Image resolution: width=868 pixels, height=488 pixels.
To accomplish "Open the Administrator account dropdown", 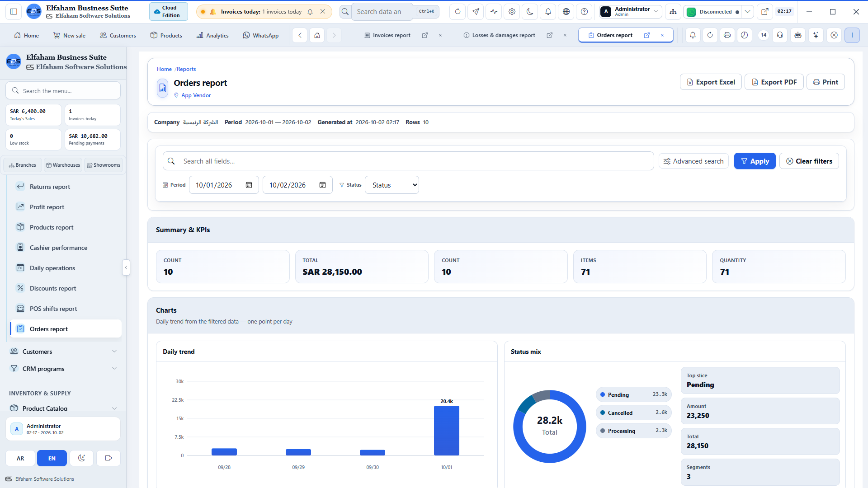I will pos(631,12).
